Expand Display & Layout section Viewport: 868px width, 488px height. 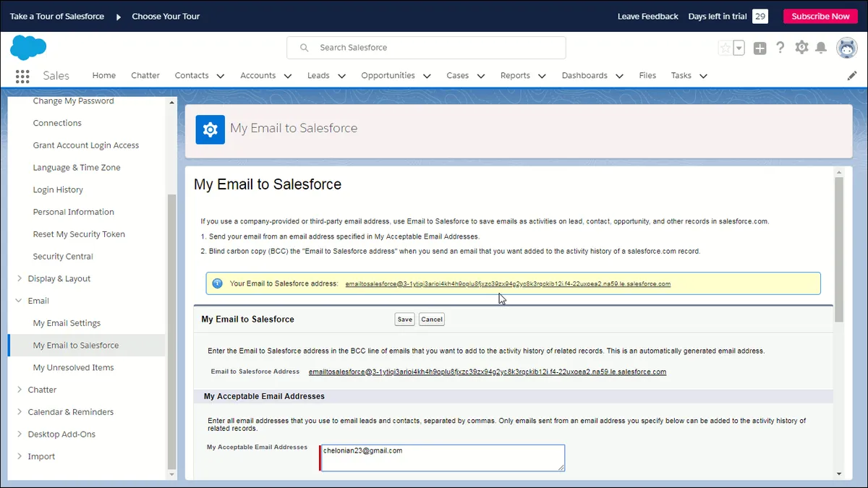click(x=20, y=278)
